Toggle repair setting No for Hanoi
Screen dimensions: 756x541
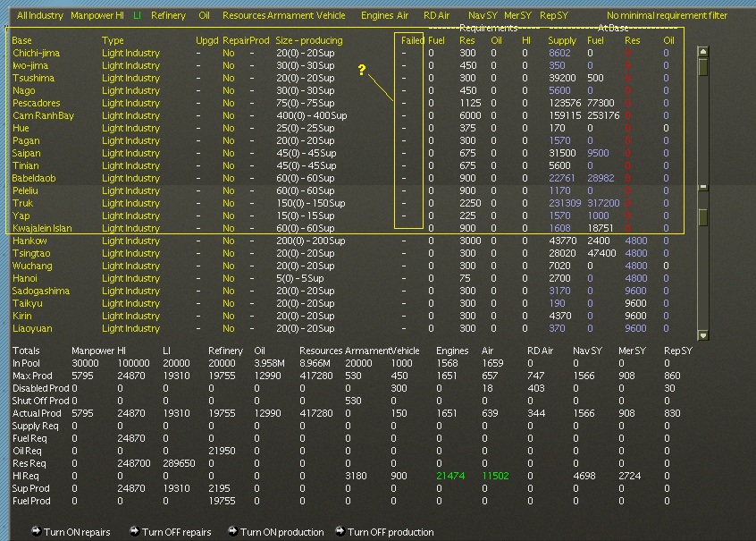pyautogui.click(x=229, y=278)
